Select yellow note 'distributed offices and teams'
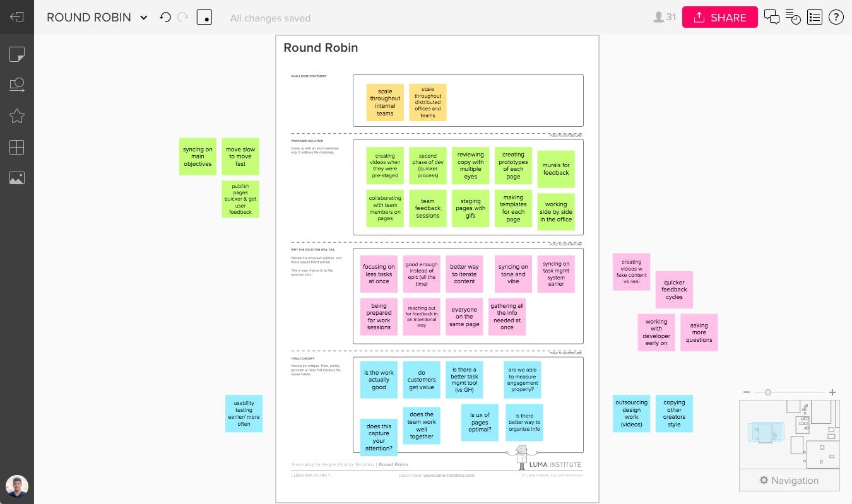The height and width of the screenshot is (504, 852). coord(427,102)
